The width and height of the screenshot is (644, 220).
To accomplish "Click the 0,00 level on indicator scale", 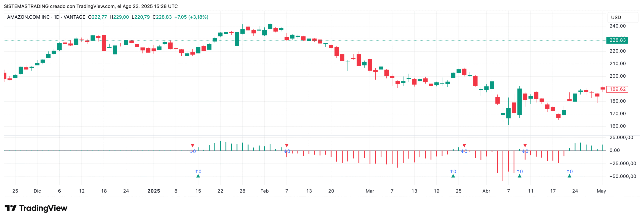I will coord(614,150).
